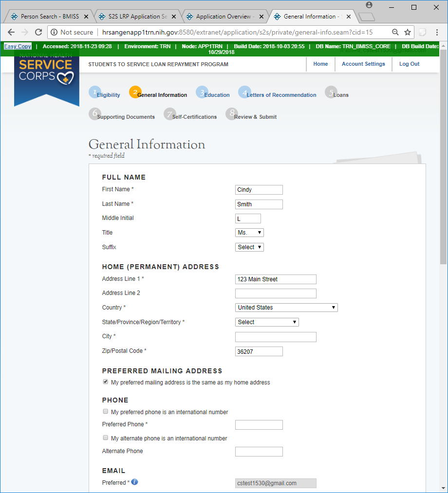Click the step 1 Eligibility circle

[94, 92]
